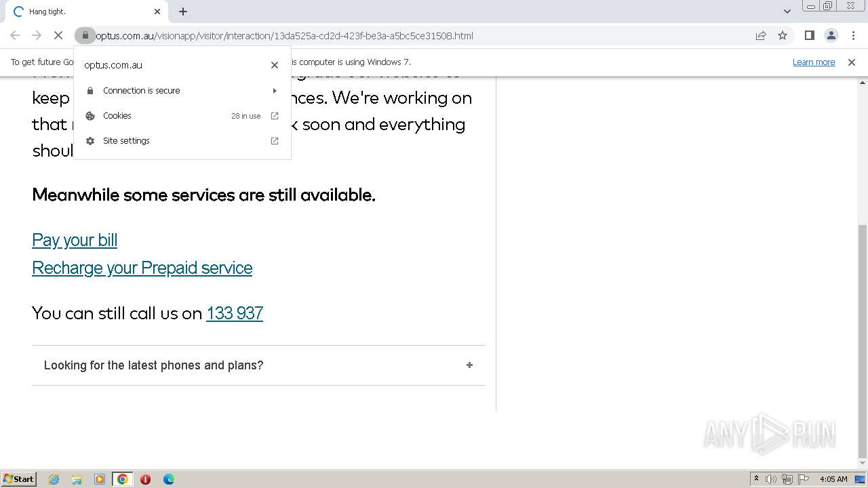Open the Windows Start menu
This screenshot has width=868, height=488.
click(x=19, y=479)
